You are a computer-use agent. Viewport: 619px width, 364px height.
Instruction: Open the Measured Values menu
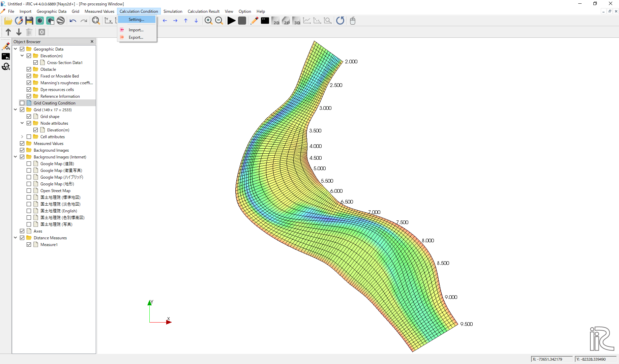coord(99,11)
